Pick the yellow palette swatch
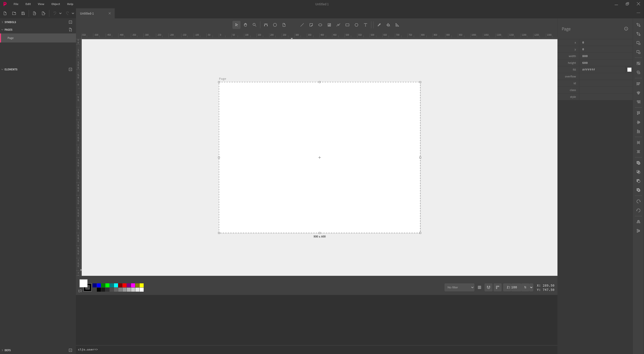The height and width of the screenshot is (354, 644). 142,285
